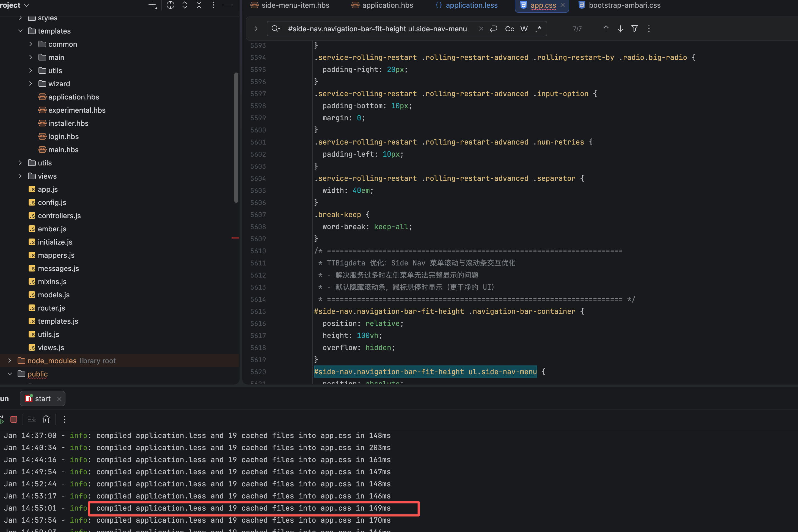Collapse the templates folder
The width and height of the screenshot is (798, 532).
click(20, 31)
